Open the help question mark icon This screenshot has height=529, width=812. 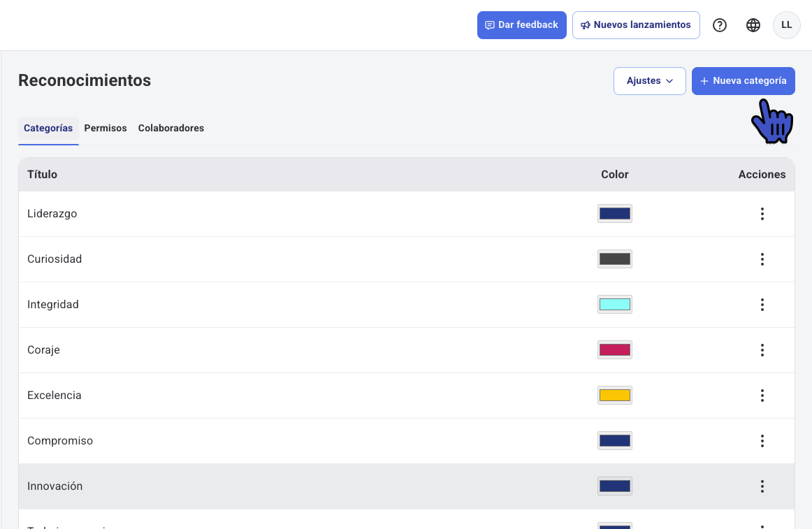point(719,25)
